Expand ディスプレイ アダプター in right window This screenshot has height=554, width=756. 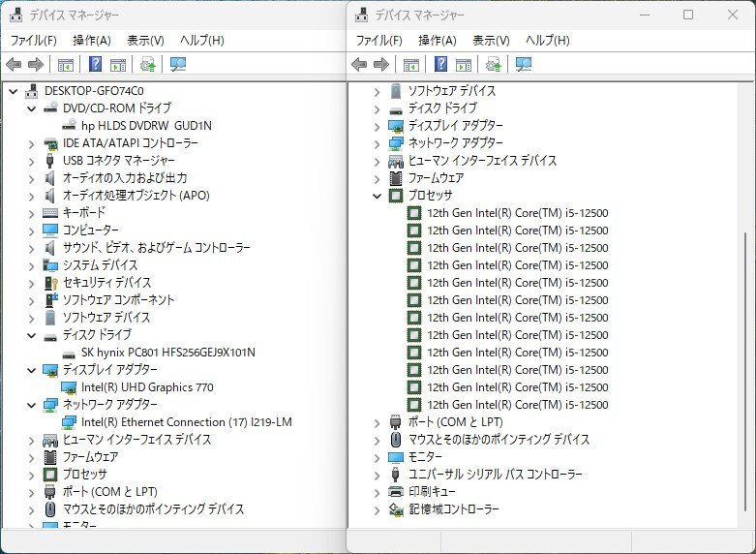[378, 126]
